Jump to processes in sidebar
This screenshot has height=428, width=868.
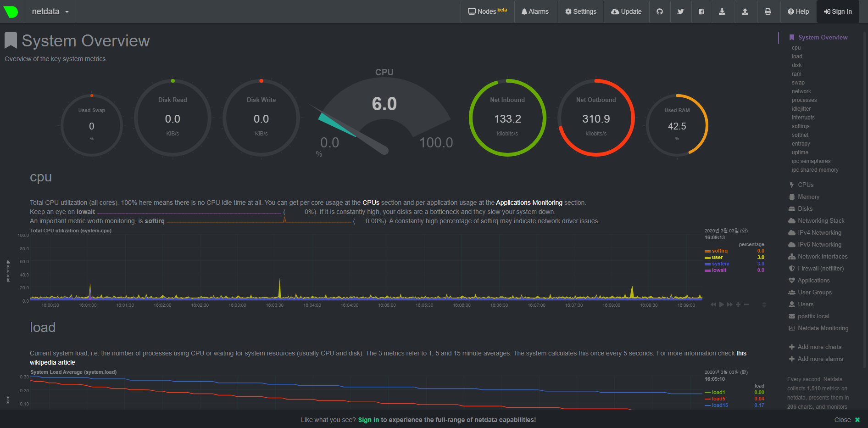804,100
